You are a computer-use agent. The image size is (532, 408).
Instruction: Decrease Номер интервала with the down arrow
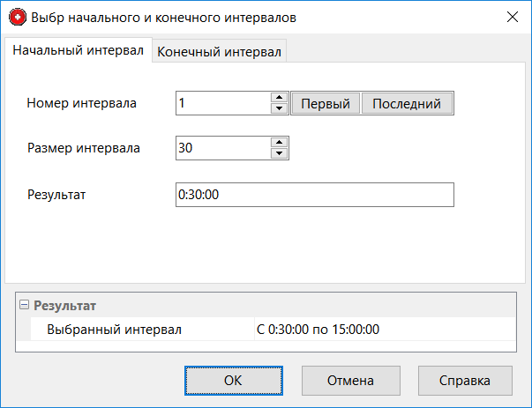[280, 108]
